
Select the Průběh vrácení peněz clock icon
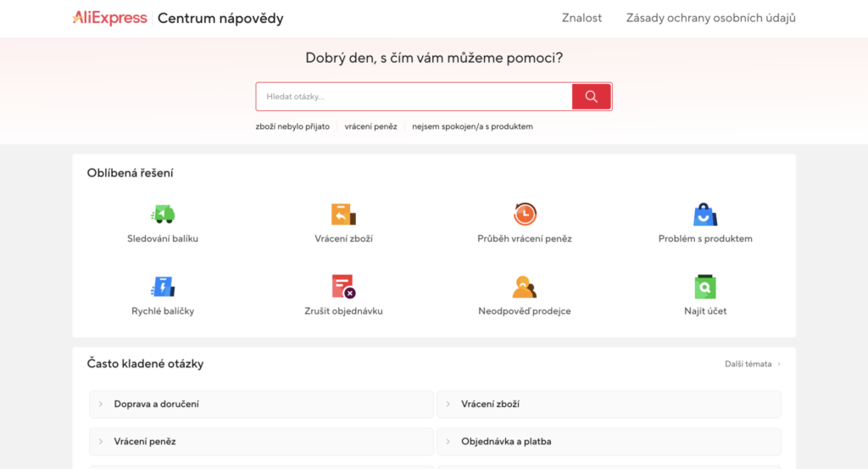[x=525, y=215]
